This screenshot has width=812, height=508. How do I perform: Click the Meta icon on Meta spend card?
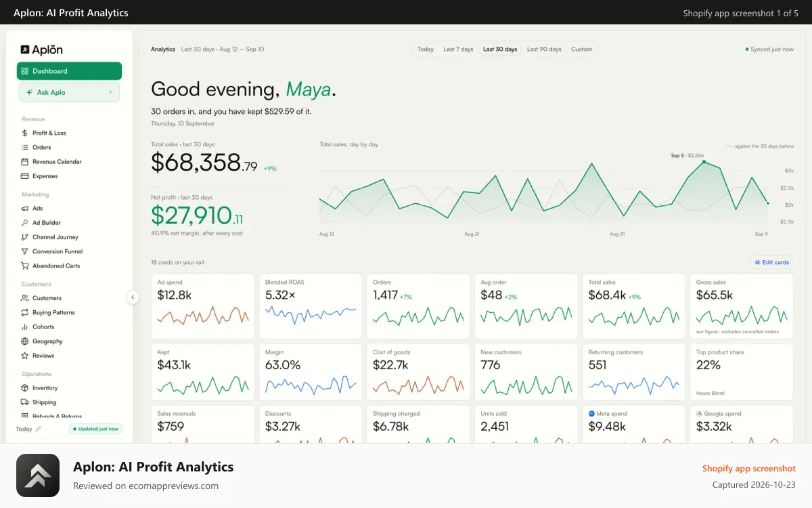[x=591, y=413]
